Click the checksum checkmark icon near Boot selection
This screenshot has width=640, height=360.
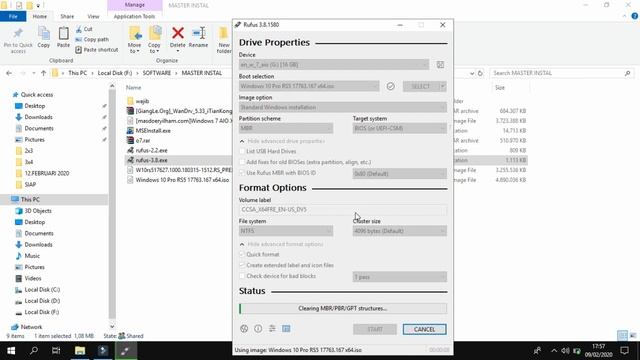(390, 86)
